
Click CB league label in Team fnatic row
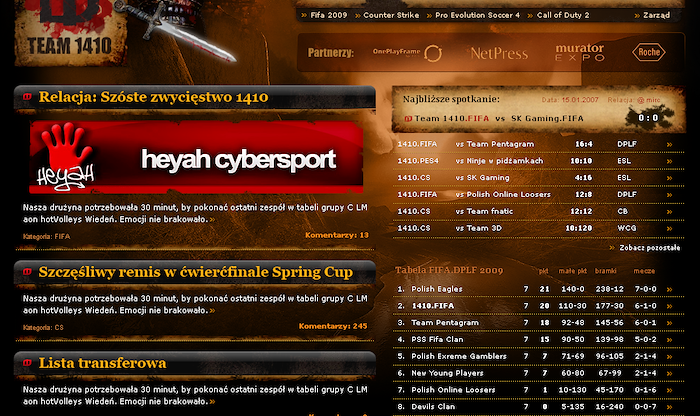click(x=622, y=211)
